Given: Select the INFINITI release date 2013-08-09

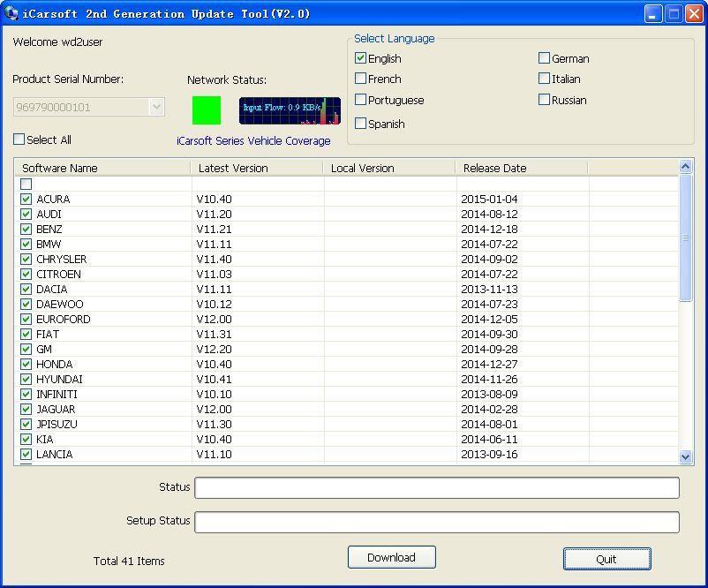Looking at the screenshot, I should [489, 395].
